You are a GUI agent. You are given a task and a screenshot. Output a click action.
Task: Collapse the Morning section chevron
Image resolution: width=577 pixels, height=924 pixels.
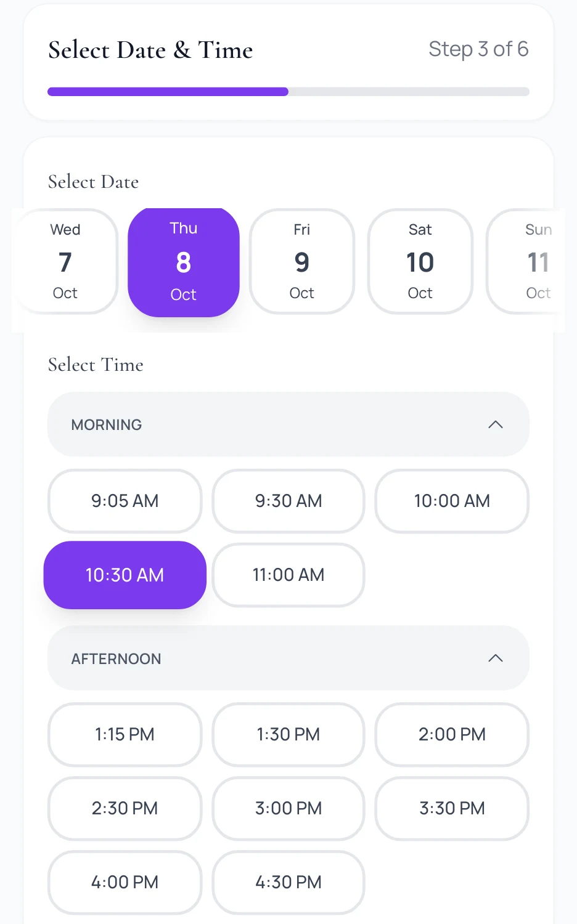(496, 424)
